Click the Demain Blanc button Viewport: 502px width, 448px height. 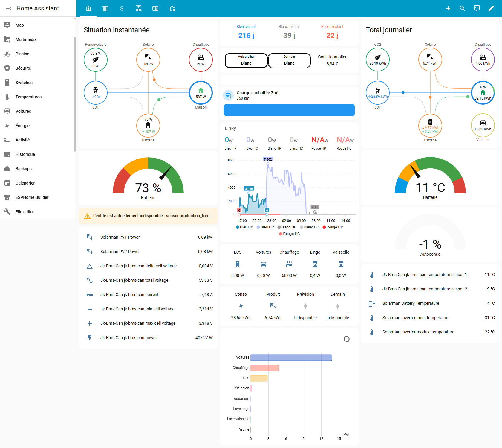point(289,60)
